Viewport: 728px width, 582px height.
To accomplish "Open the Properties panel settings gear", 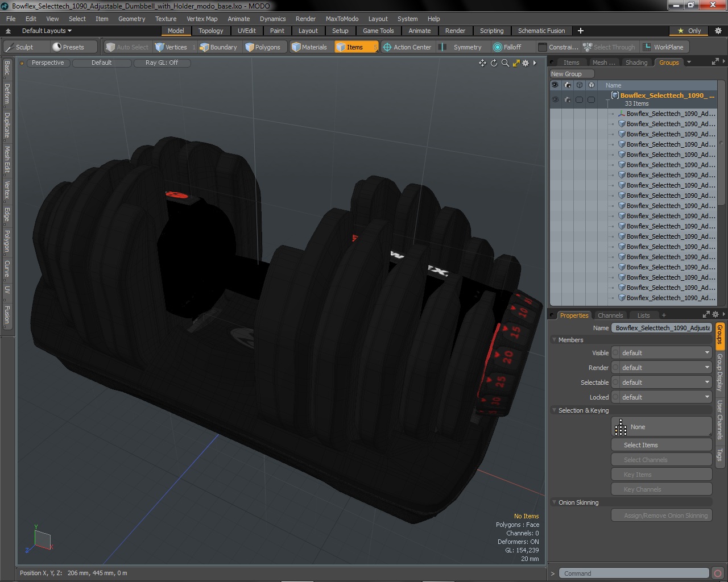I will click(715, 314).
